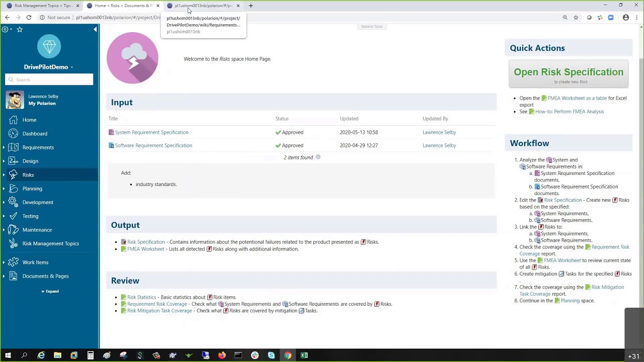The width and height of the screenshot is (644, 362).
Task: Click the favorites star icon in sidebar
Action: (x=20, y=29)
